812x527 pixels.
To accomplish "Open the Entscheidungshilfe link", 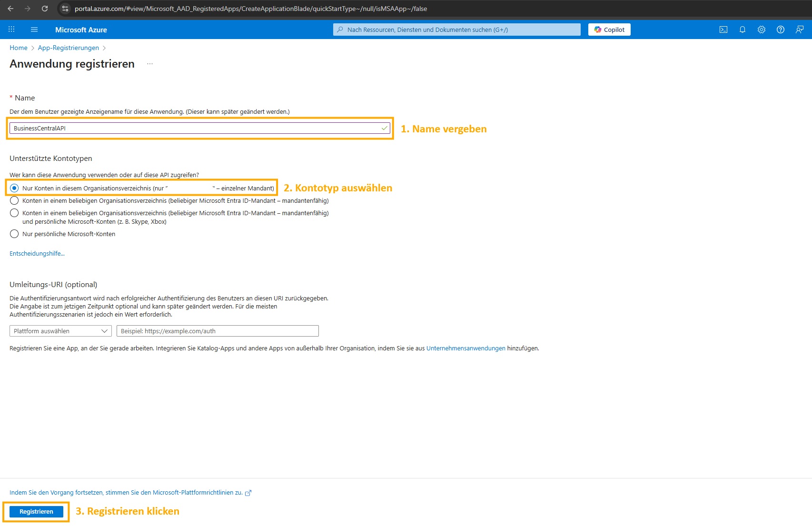I will [x=37, y=253].
